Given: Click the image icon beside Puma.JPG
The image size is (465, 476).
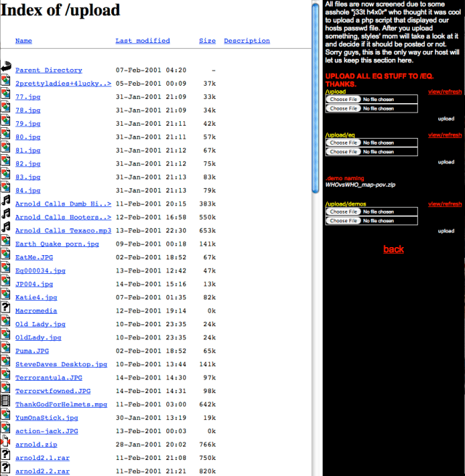Looking at the screenshot, I should click(x=6, y=350).
